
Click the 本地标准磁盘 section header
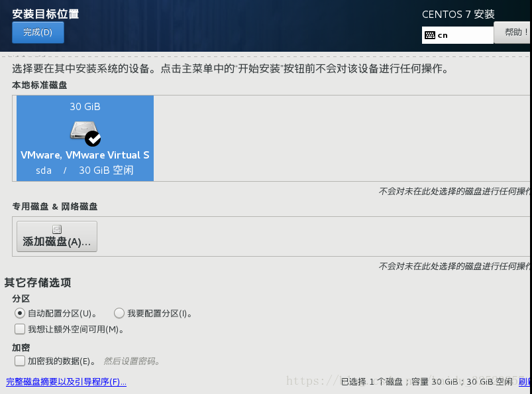click(39, 86)
